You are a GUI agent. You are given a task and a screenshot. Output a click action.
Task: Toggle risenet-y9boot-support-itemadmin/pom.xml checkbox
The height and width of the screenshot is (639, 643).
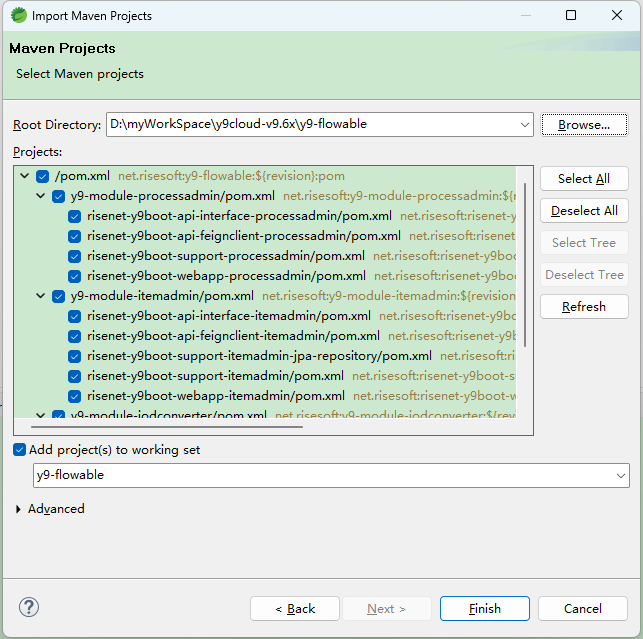click(x=75, y=376)
